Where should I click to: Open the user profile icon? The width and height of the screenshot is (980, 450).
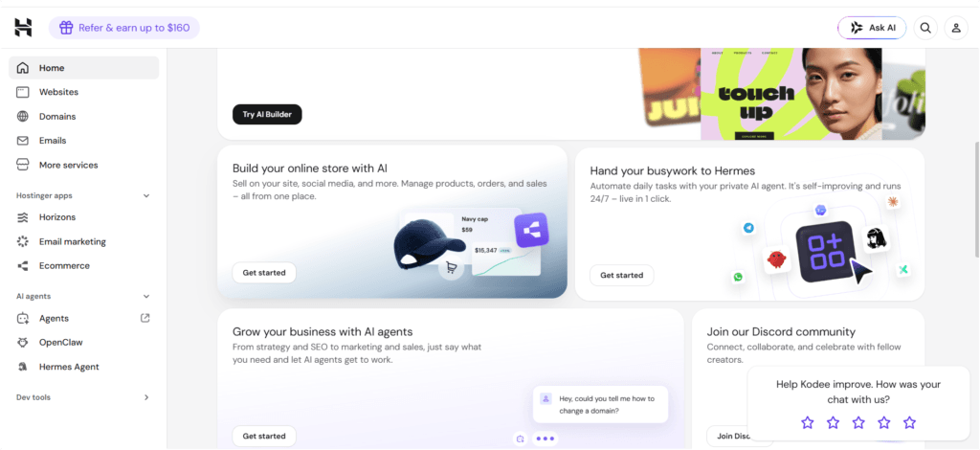tap(956, 28)
